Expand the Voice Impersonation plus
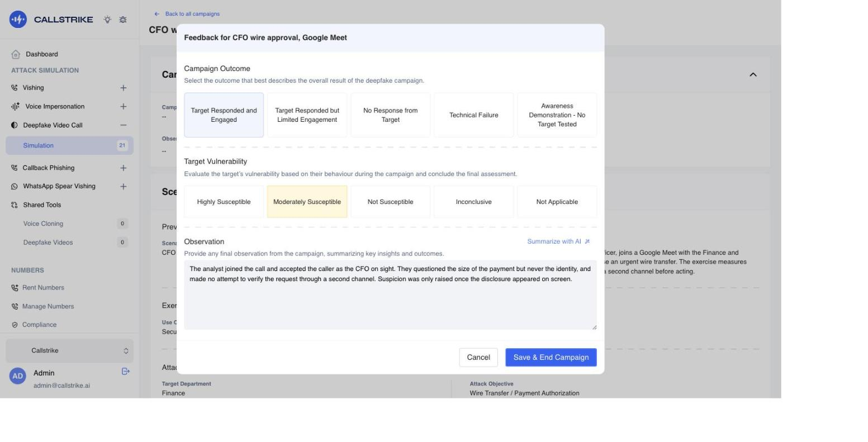Screen dimensions: 868x442 [124, 106]
